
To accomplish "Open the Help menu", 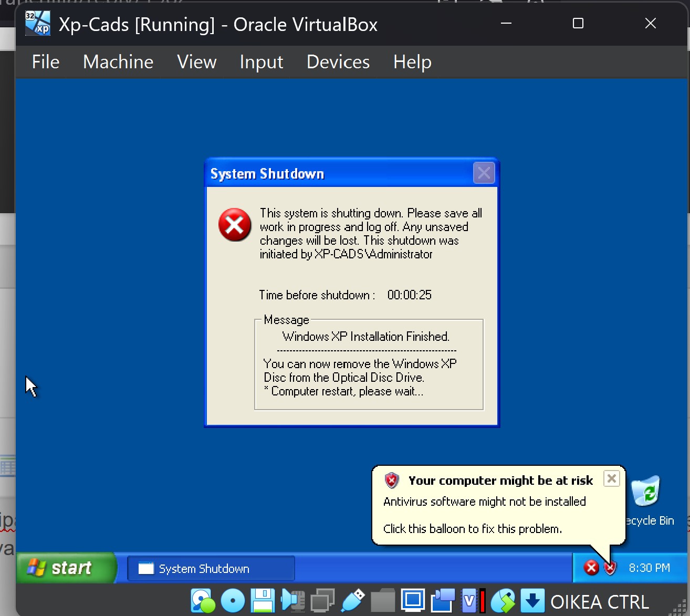I will (x=412, y=62).
